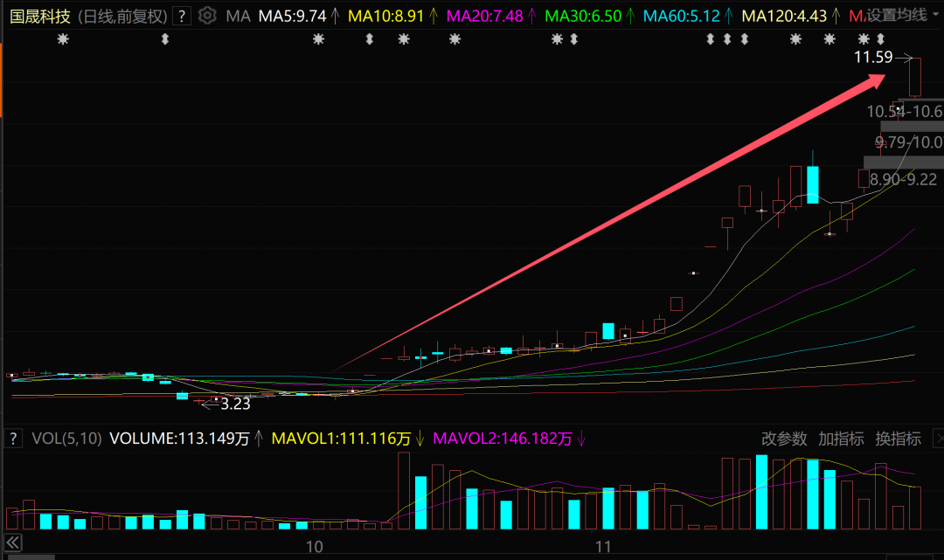The width and height of the screenshot is (944, 560).
Task: Click the 10.54-10.6 gap range label
Action: pos(905,111)
